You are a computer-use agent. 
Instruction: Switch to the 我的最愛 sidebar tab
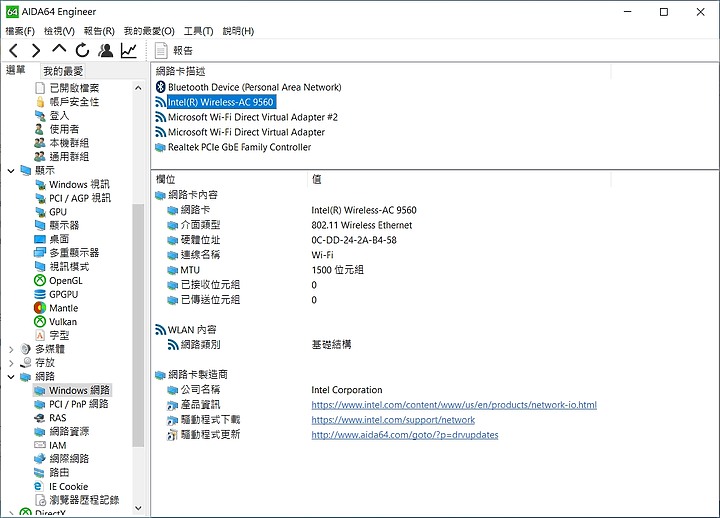(x=63, y=71)
